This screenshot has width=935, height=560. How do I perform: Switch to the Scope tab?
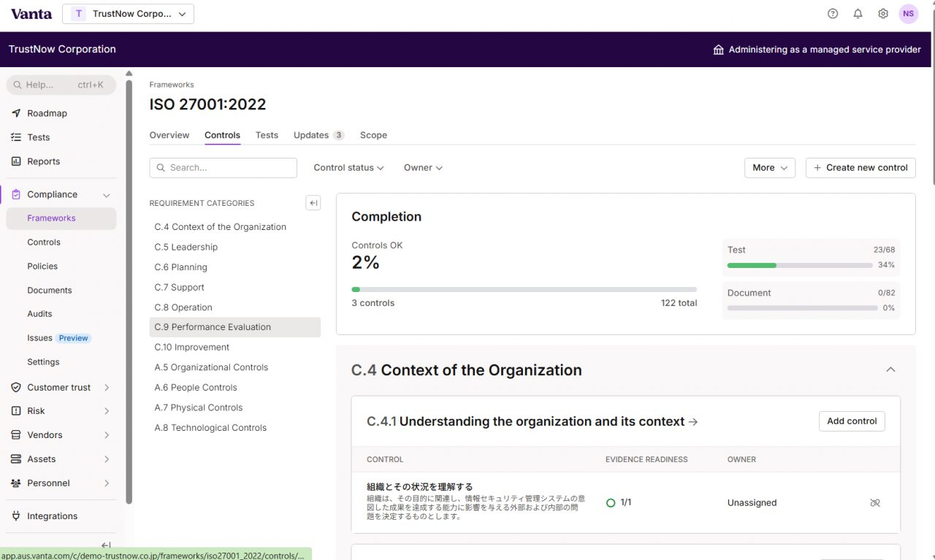point(373,135)
